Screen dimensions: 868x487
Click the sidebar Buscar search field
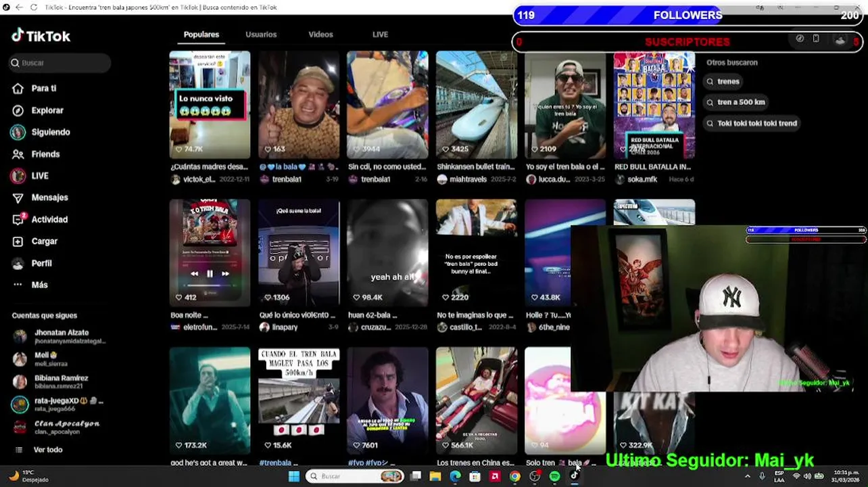coord(59,63)
